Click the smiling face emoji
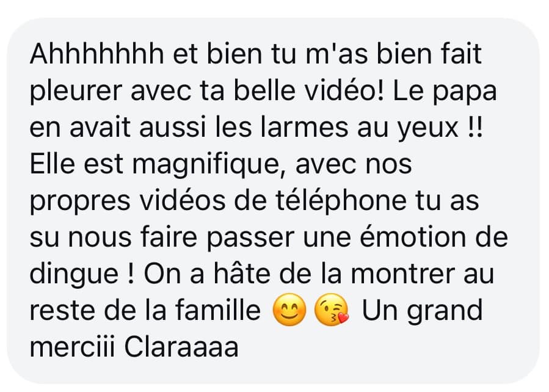549x392 pixels. pyautogui.click(x=289, y=310)
